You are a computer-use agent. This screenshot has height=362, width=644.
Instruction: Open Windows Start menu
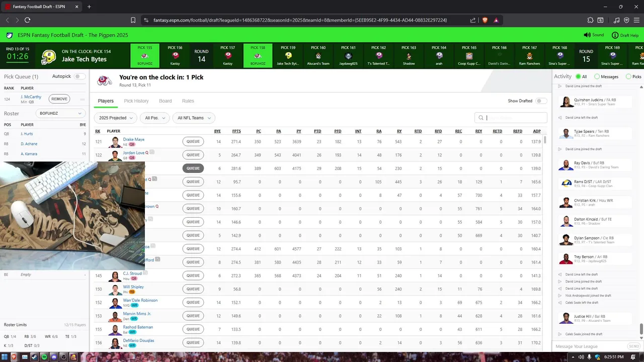click(5, 357)
